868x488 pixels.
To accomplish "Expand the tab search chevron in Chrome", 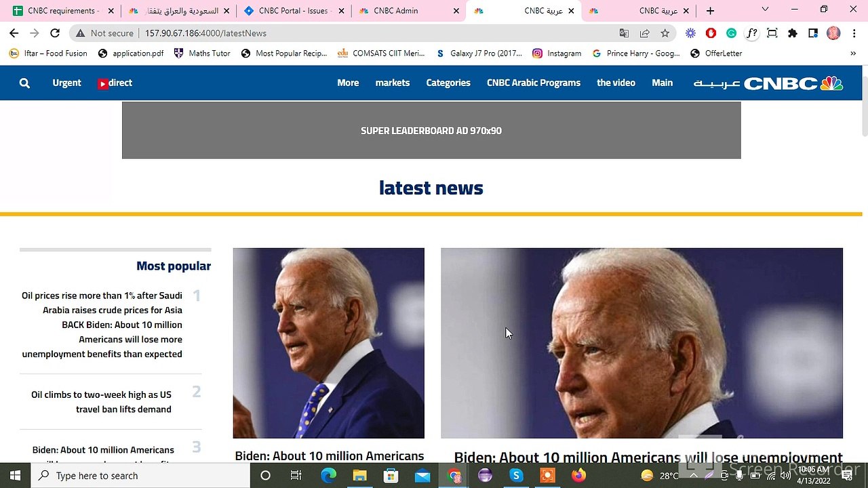I will tap(765, 10).
